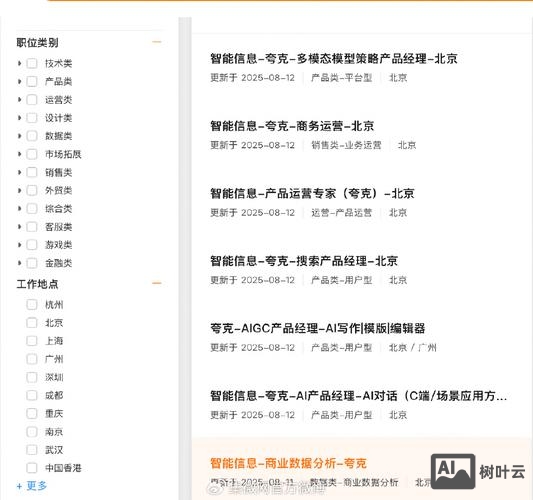
Task: Expand the 市场拓展 tree arrow
Action: pos(19,154)
